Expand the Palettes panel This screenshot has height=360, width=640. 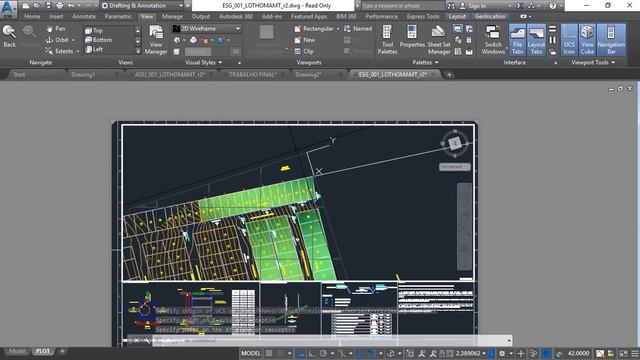click(425, 62)
